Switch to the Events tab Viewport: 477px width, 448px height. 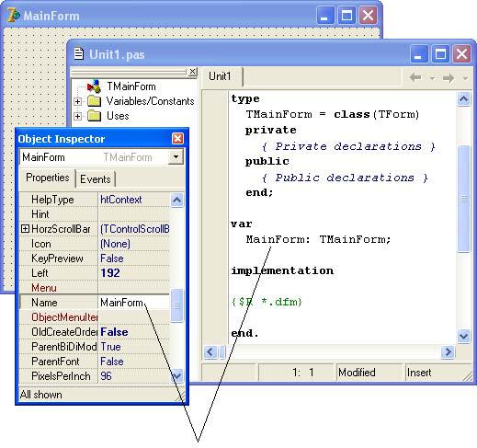96,179
